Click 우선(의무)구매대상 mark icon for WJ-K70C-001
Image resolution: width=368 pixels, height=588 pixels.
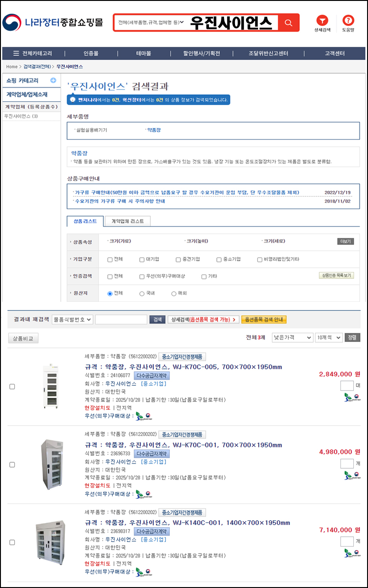(x=144, y=494)
